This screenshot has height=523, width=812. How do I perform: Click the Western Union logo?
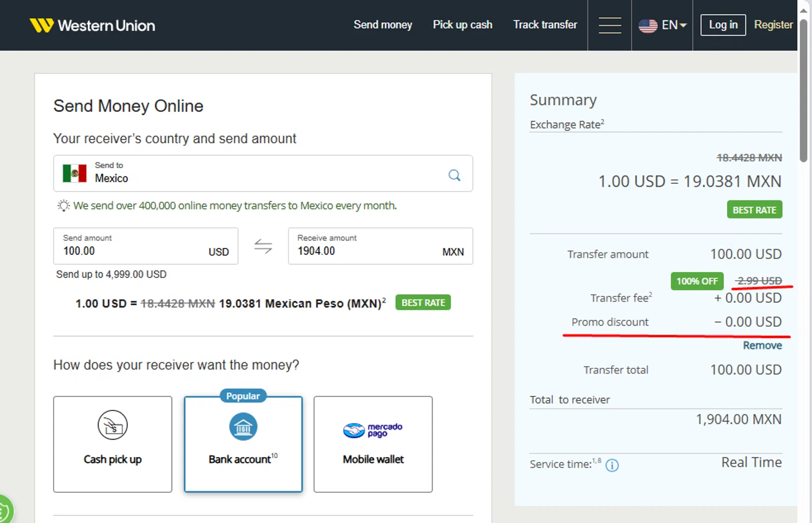(93, 25)
